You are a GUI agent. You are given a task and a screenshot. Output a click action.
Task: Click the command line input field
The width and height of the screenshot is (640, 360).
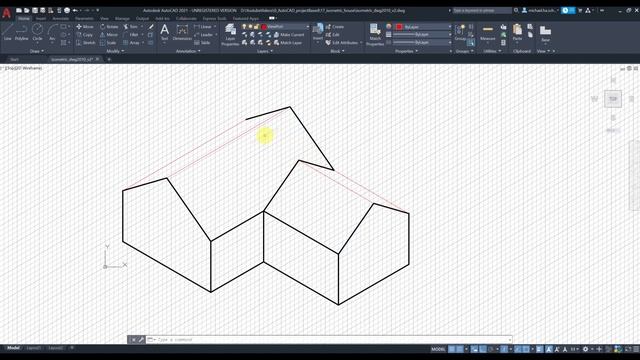coord(329,339)
